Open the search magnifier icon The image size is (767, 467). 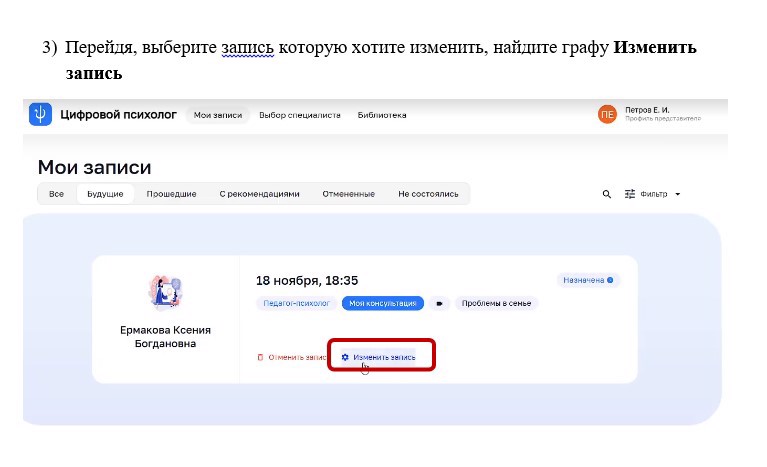(607, 194)
